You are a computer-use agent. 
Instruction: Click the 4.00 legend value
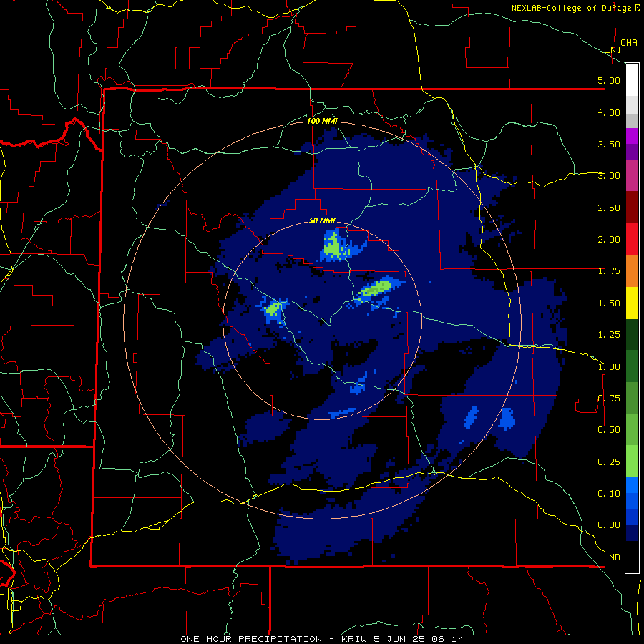(609, 112)
